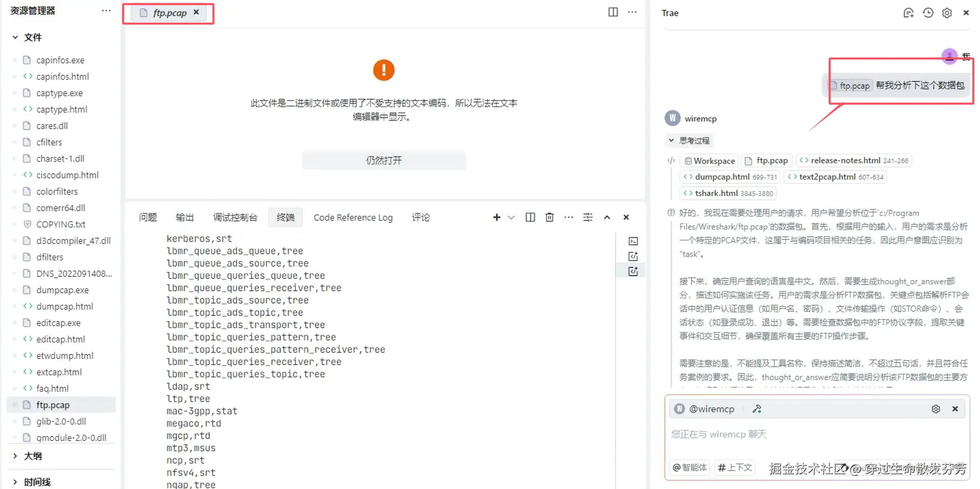Select the trash icon to kill terminal
This screenshot has height=489, width=980.
click(549, 217)
